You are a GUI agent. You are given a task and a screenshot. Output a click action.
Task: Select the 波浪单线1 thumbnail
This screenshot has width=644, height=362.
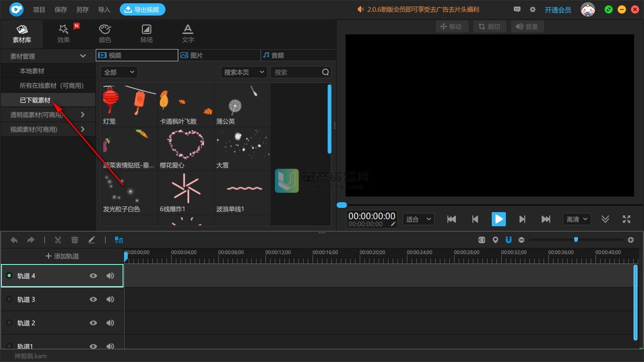(x=242, y=192)
